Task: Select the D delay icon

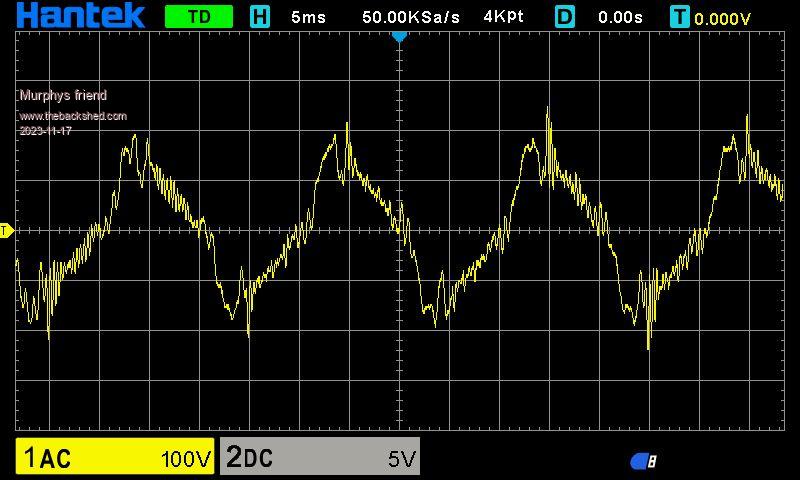Action: pyautogui.click(x=565, y=17)
